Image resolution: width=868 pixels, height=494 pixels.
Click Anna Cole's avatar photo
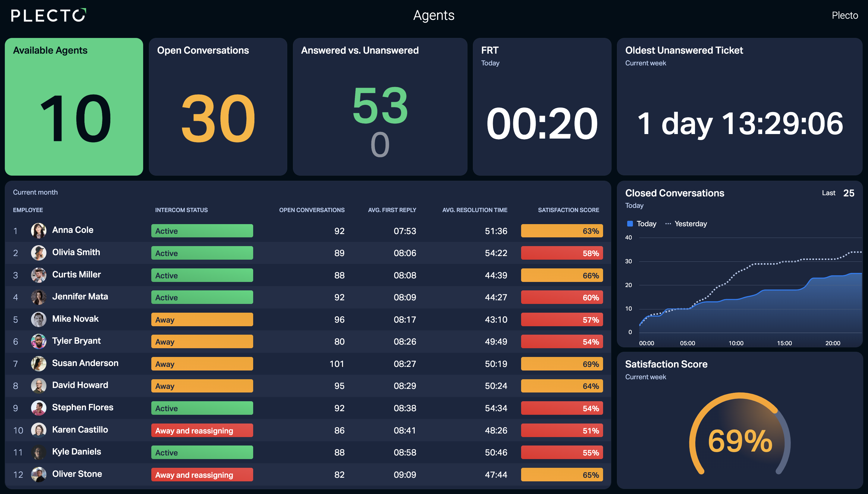(x=39, y=231)
